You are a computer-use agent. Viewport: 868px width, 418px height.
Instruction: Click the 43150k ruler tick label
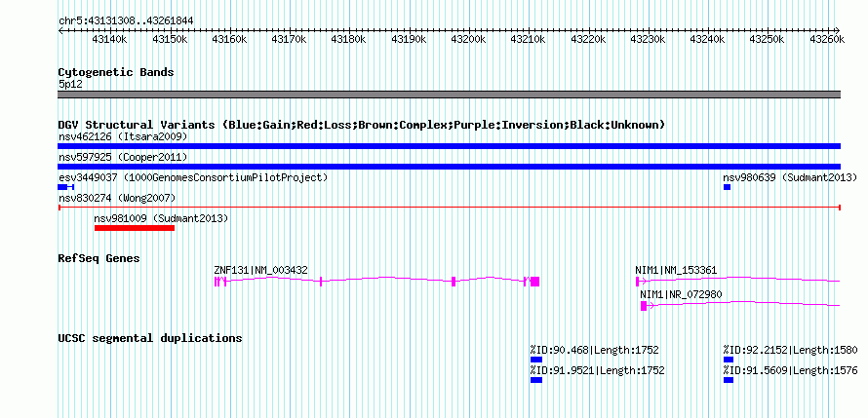170,39
